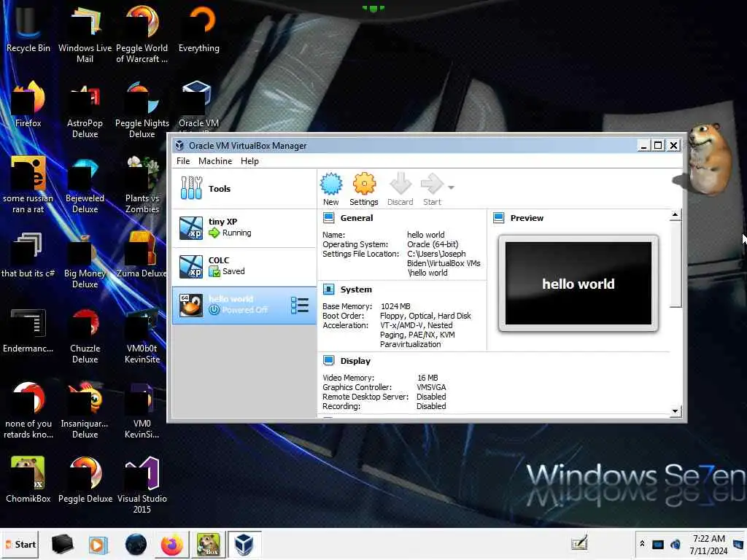The height and width of the screenshot is (560, 747).
Task: Click the Start arrow toolbar icon
Action: [x=432, y=189]
